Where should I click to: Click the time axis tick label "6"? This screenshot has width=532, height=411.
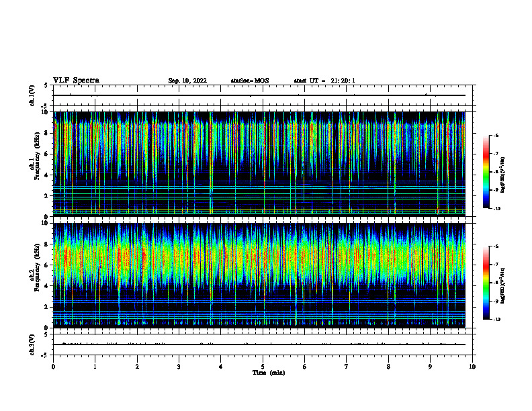[x=305, y=367]
